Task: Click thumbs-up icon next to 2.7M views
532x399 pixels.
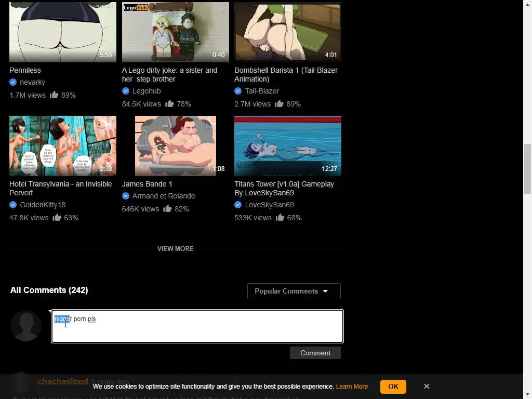Action: point(279,103)
